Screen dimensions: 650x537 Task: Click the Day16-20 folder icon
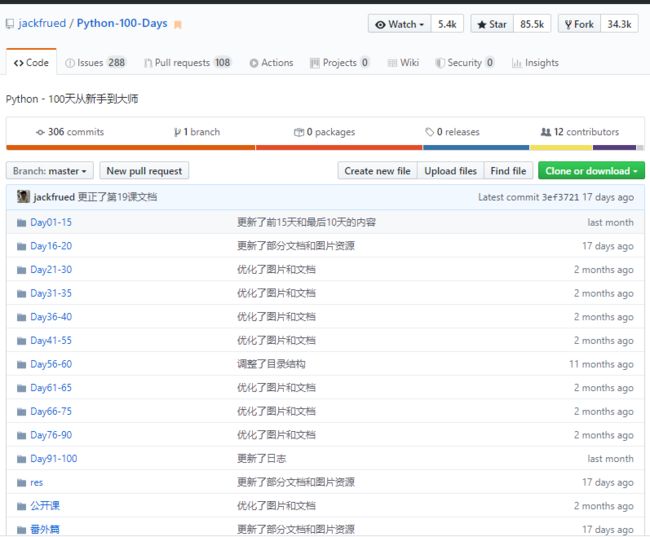coord(22,247)
